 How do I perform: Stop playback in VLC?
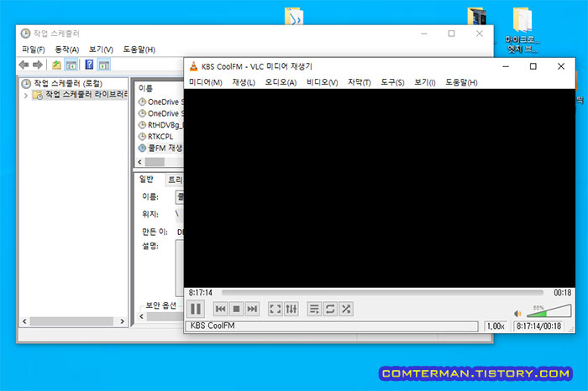[x=236, y=309]
